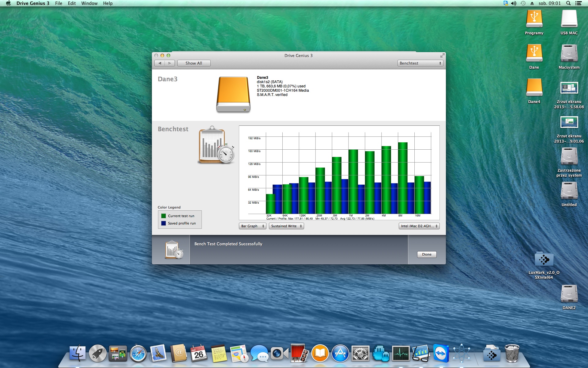Screen dimensions: 588x368
Task: Open App Store from the Dock
Action: 340,353
